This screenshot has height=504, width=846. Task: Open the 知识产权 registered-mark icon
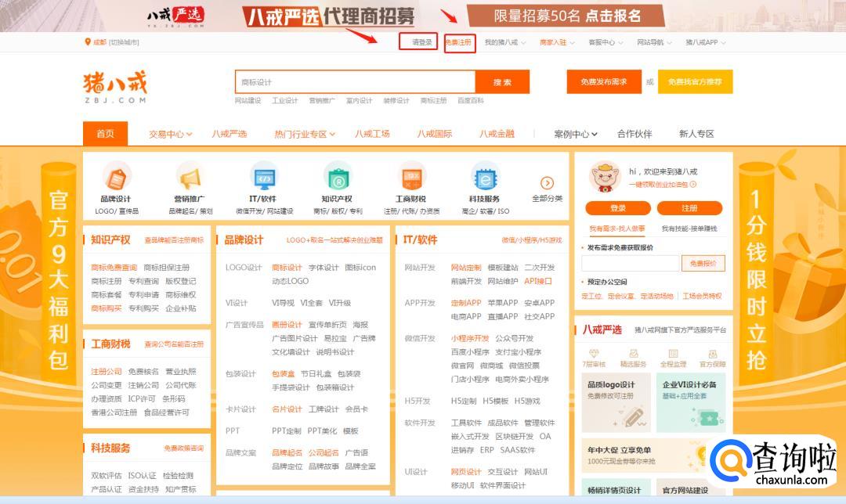point(338,178)
